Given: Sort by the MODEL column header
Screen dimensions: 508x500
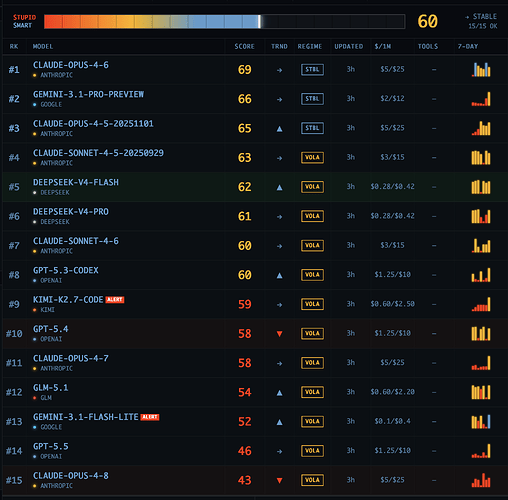Looking at the screenshot, I should (x=43, y=46).
